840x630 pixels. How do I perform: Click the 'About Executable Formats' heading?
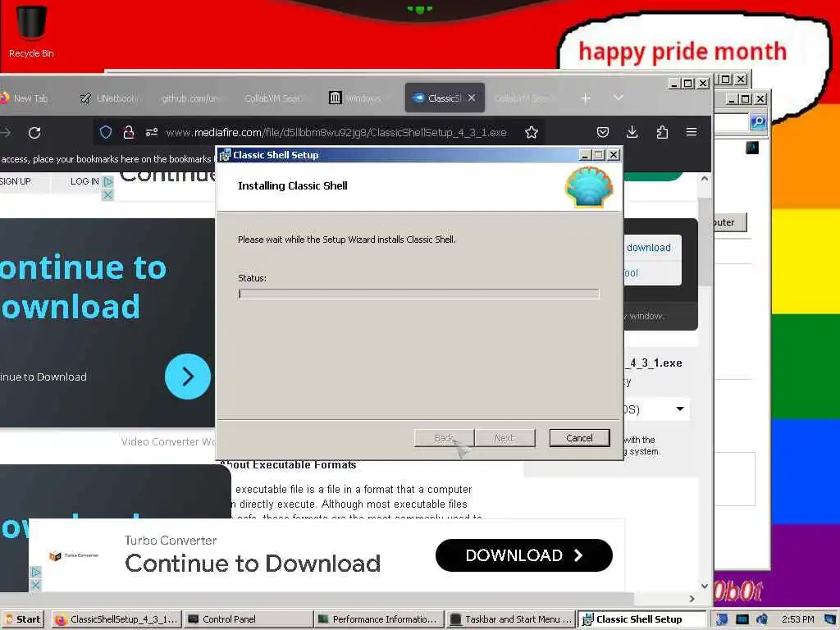288,464
